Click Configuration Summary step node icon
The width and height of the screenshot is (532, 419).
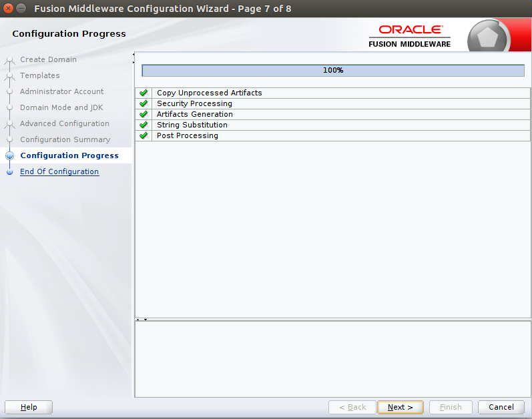[x=10, y=139]
